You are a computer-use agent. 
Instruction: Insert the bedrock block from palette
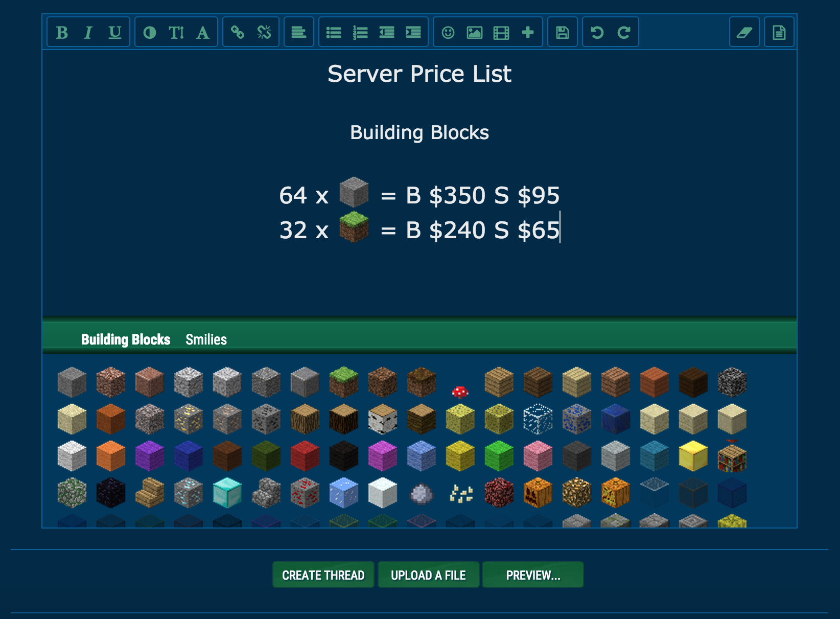[732, 382]
